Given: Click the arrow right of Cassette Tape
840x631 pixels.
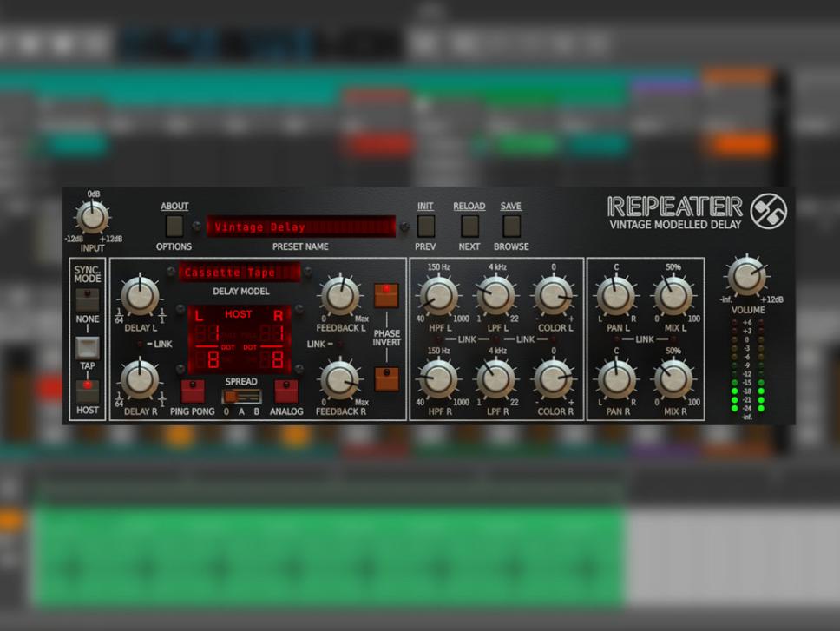Looking at the screenshot, I should point(306,273).
